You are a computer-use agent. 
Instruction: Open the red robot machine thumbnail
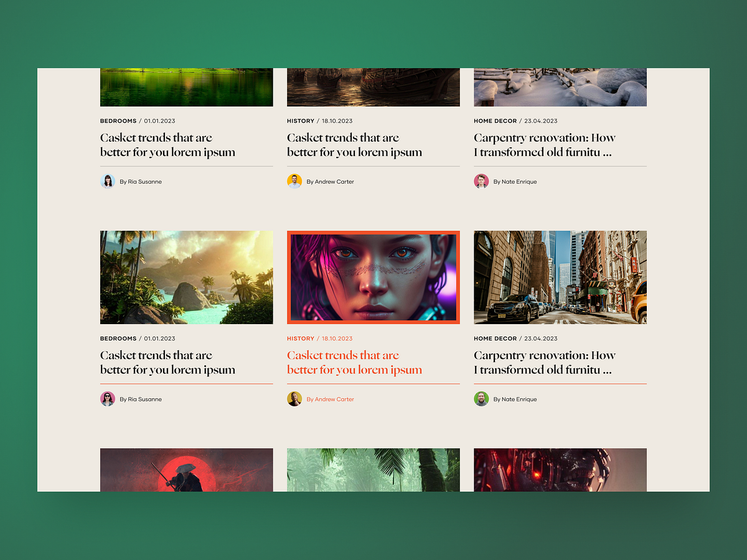[x=560, y=470]
